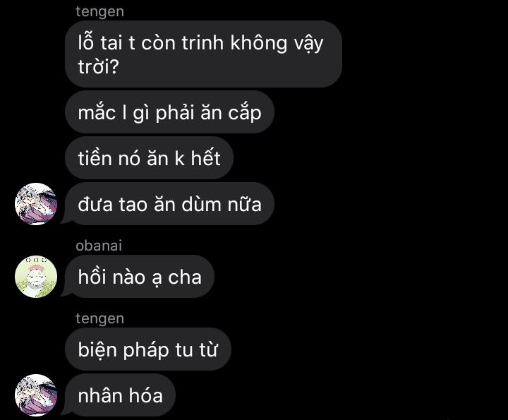This screenshot has height=420, width=508.
Task: Click the word "tiền" in the third bubble
Action: pos(95,157)
